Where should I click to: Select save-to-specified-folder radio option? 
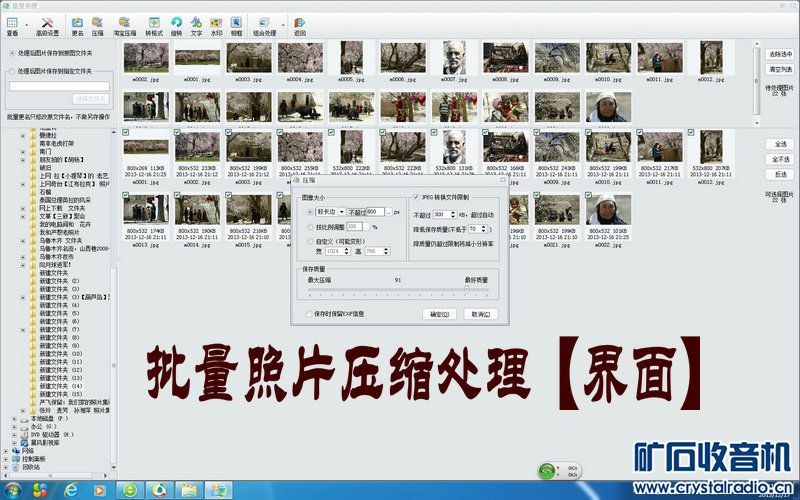(12, 71)
